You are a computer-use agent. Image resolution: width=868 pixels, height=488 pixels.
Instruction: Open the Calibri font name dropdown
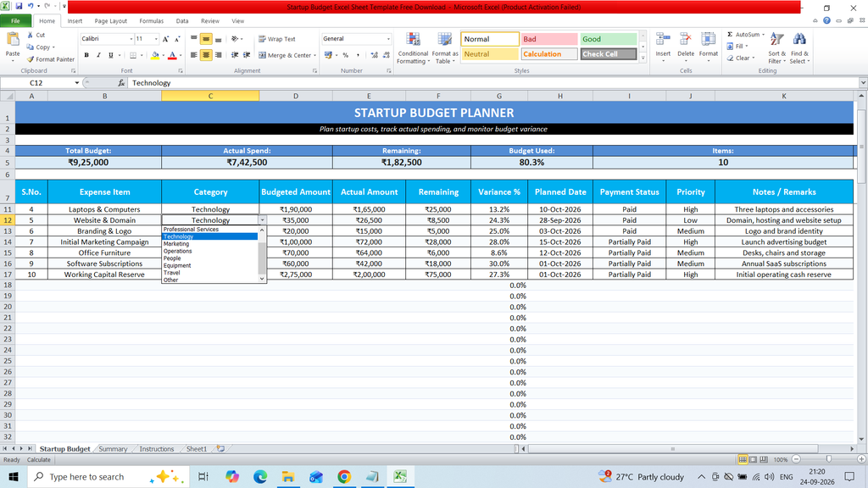click(x=131, y=39)
